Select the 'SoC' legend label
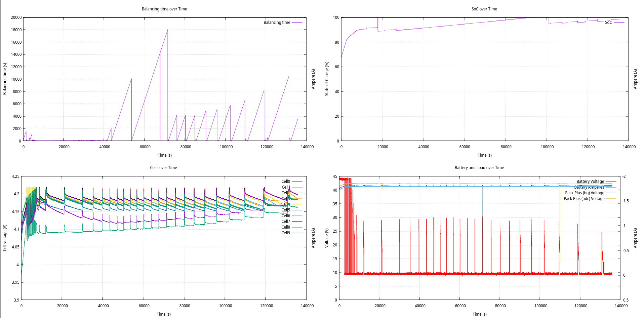This screenshot has width=644, height=318. [x=608, y=23]
